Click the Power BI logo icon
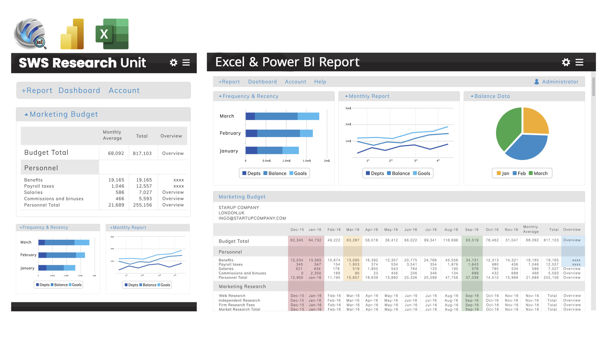 72,34
